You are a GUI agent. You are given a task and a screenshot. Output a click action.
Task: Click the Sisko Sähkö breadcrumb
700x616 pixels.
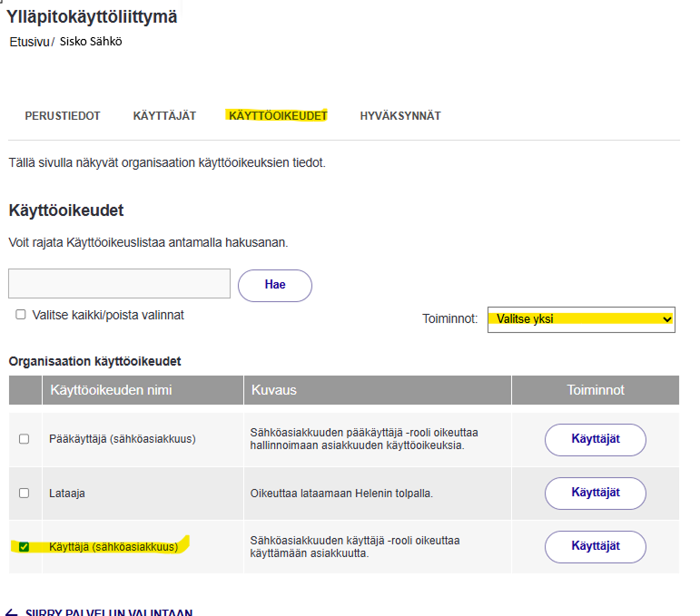tap(91, 42)
